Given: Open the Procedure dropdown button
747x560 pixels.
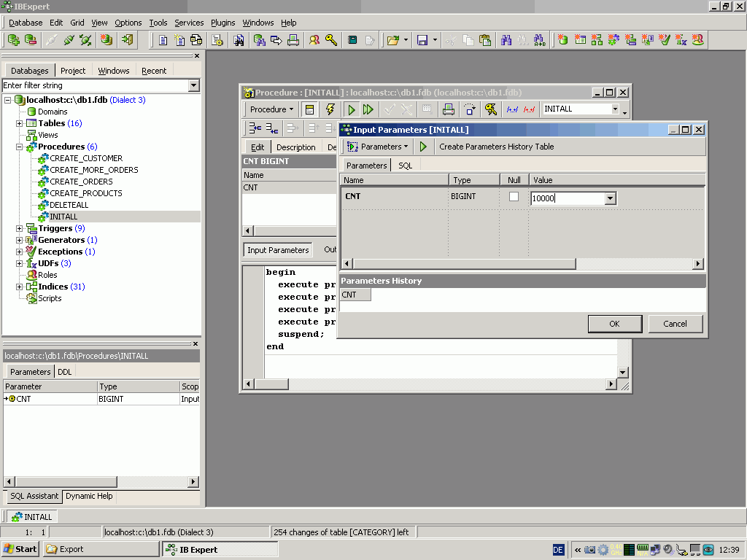Looking at the screenshot, I should (x=271, y=109).
